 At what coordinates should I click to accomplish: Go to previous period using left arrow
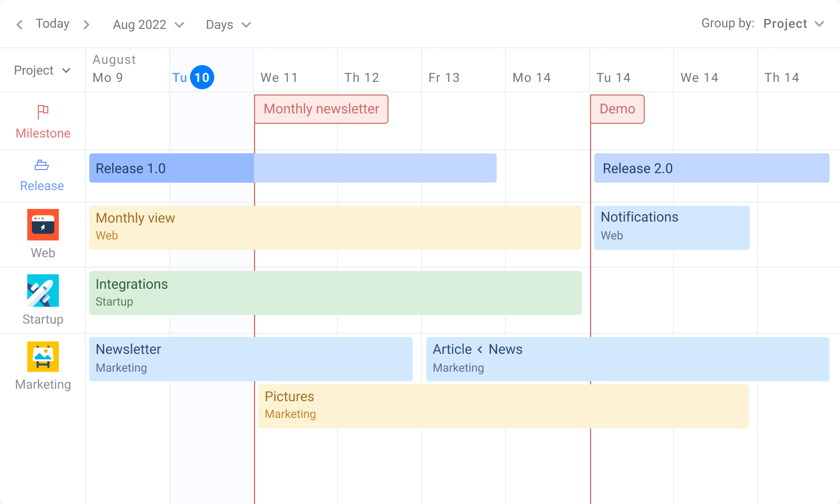tap(19, 25)
